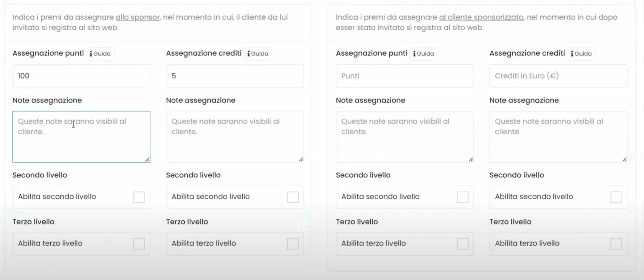
Task: Enable third level for sponsored client credits
Action: click(x=616, y=244)
